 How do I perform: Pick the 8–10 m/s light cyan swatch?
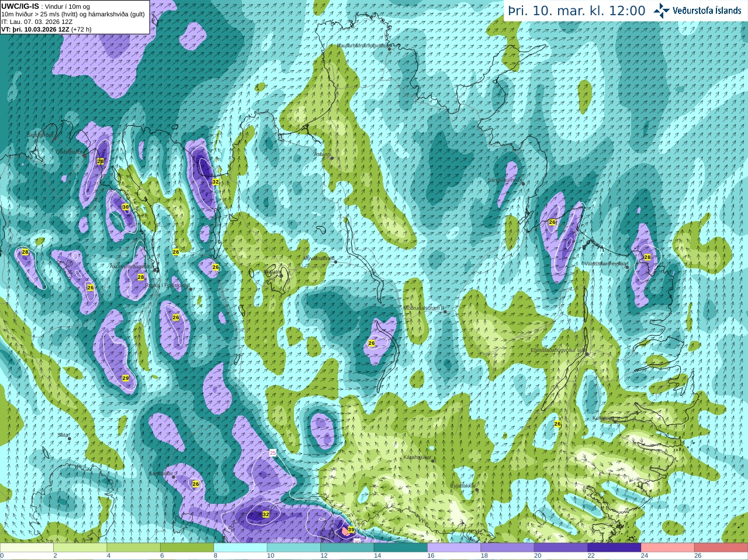tap(240, 548)
